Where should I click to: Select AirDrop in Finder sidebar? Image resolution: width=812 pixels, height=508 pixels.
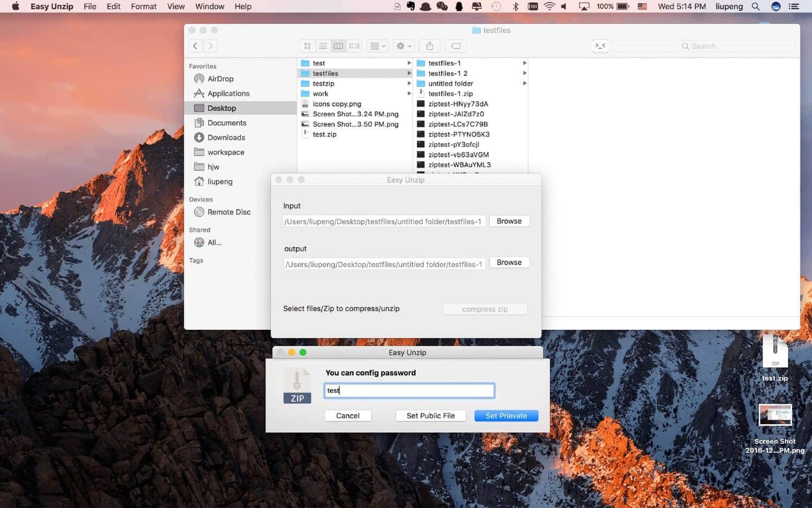221,79
